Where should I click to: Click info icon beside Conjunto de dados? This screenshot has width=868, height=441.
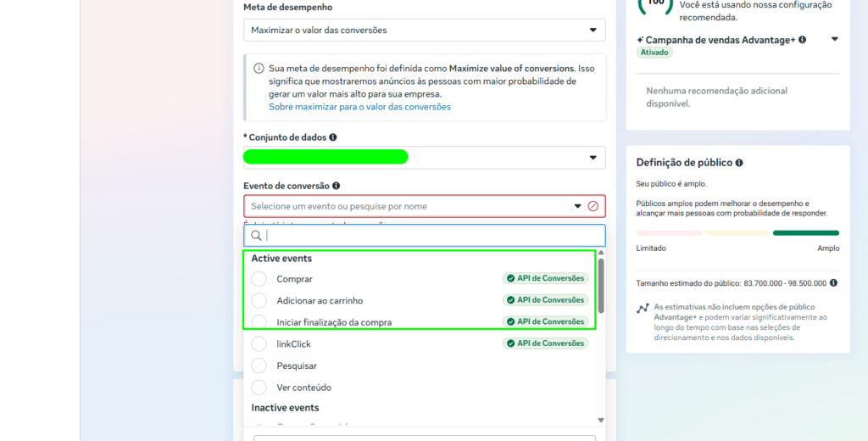[332, 137]
